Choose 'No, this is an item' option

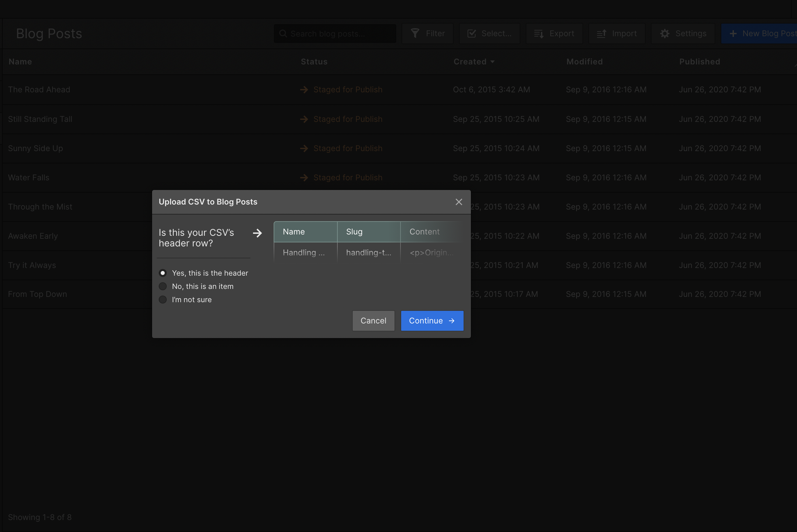pos(163,286)
